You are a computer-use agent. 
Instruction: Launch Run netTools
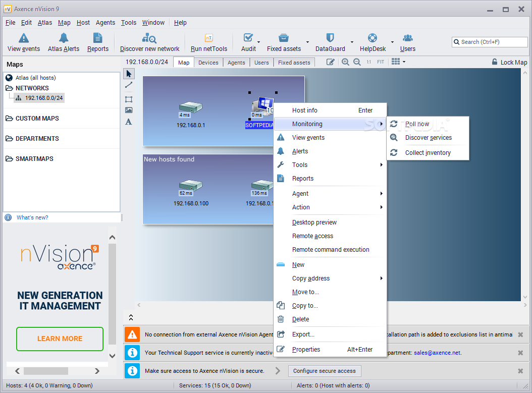[208, 42]
